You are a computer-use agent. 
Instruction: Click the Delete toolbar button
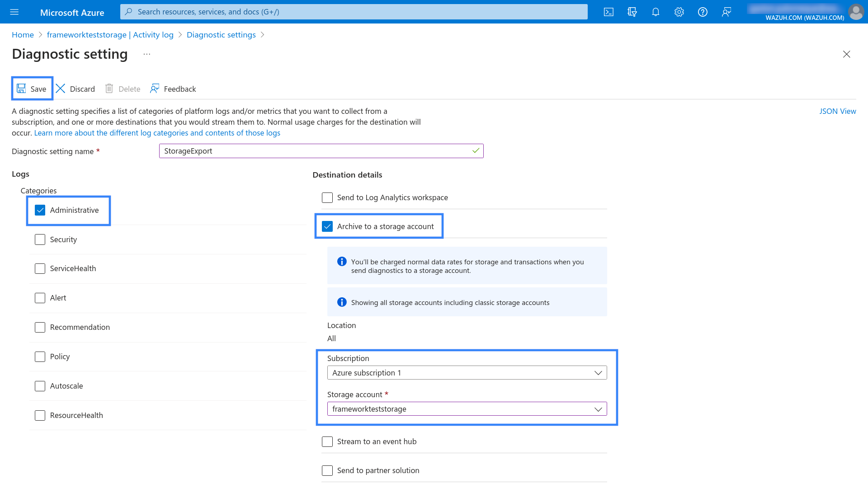click(123, 89)
